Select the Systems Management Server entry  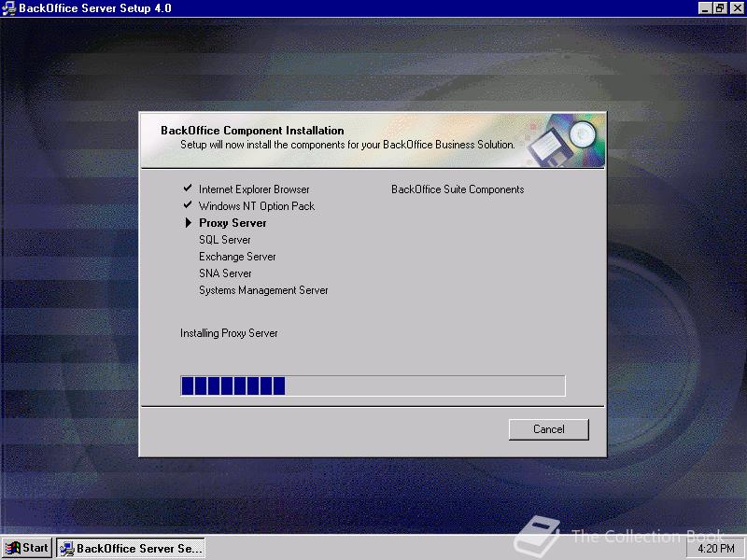coord(263,290)
